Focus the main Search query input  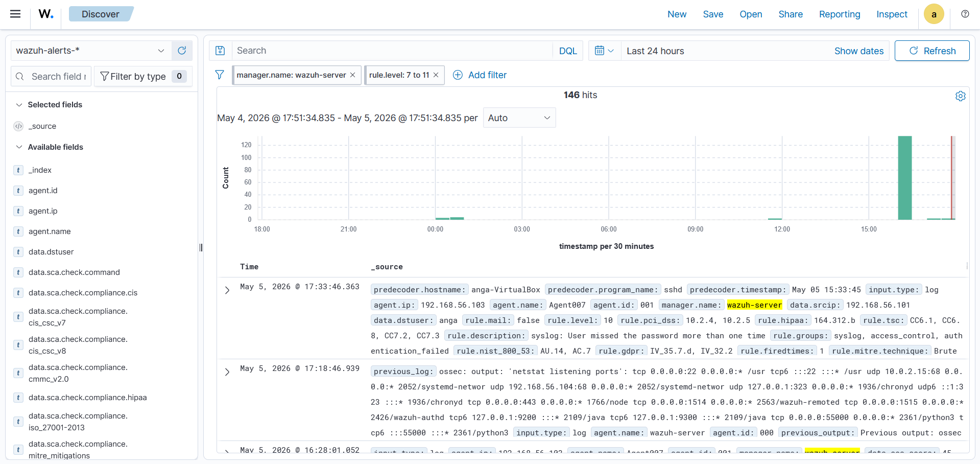392,51
